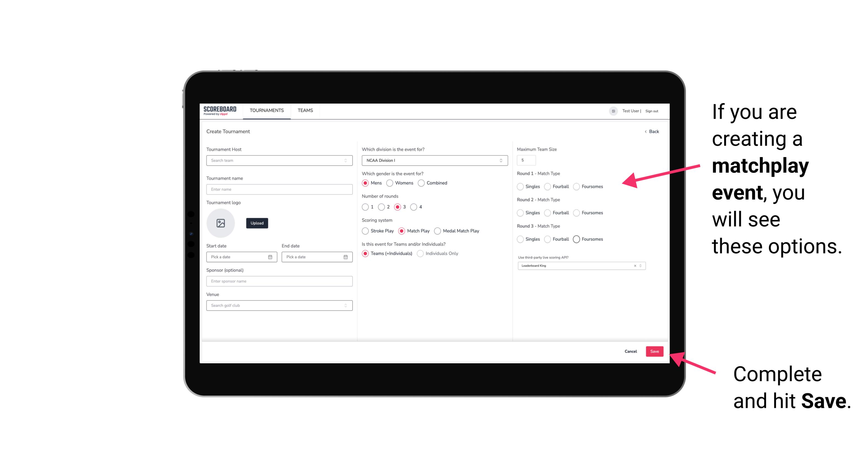This screenshot has width=868, height=467.
Task: Click Cancel to discard tournament creation
Action: 630,351
